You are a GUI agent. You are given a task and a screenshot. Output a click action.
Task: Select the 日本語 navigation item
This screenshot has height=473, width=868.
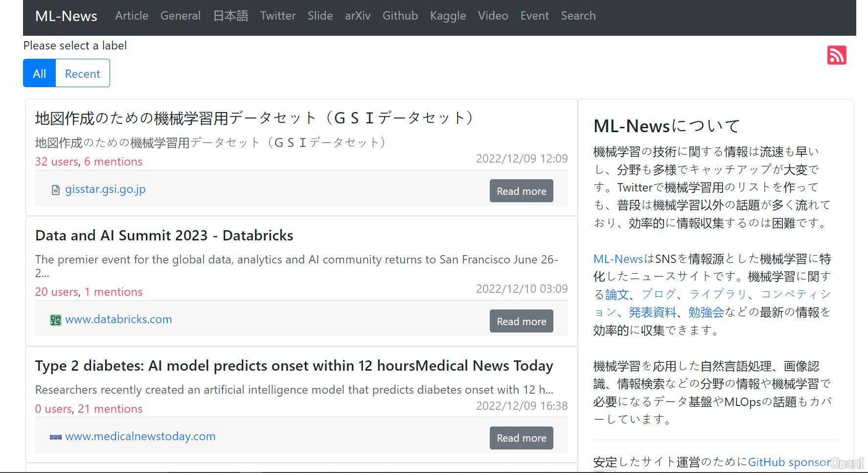pyautogui.click(x=230, y=16)
